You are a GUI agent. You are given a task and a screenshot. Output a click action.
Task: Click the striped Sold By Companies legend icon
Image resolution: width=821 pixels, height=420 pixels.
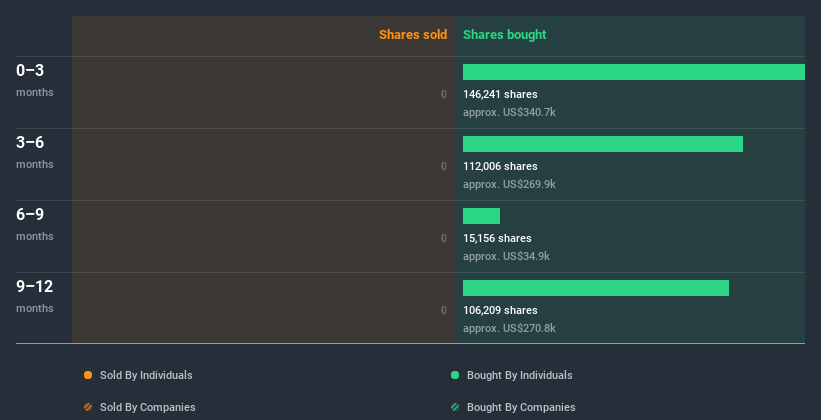pyautogui.click(x=88, y=407)
